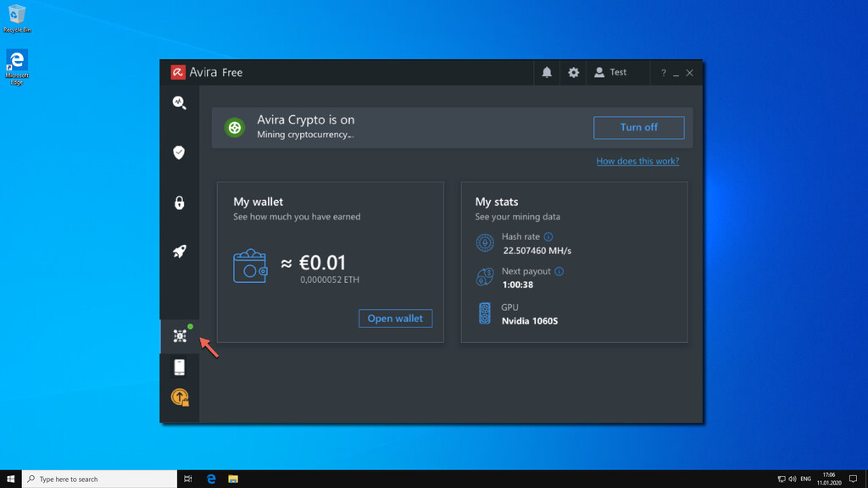
Task: Click the Avira Crypto is on heading
Action: tap(305, 119)
